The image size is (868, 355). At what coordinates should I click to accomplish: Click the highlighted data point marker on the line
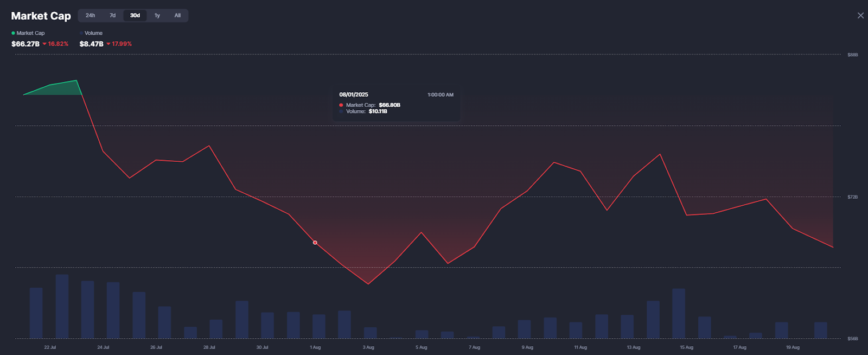[x=315, y=243]
